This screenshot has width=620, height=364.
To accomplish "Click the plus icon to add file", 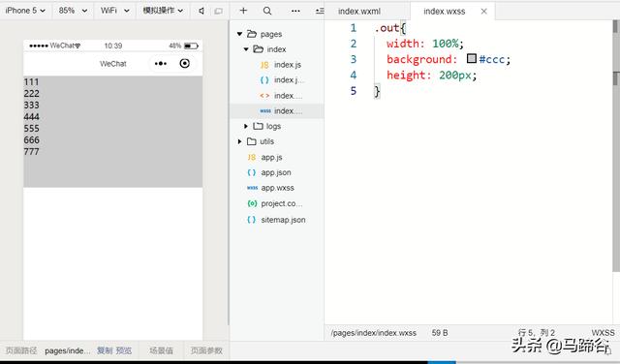I will pos(243,11).
